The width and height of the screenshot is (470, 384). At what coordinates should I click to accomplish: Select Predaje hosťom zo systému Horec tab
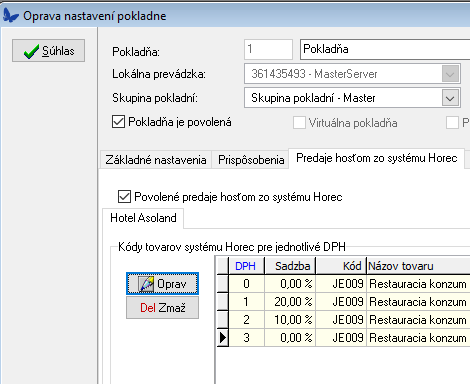(x=377, y=158)
